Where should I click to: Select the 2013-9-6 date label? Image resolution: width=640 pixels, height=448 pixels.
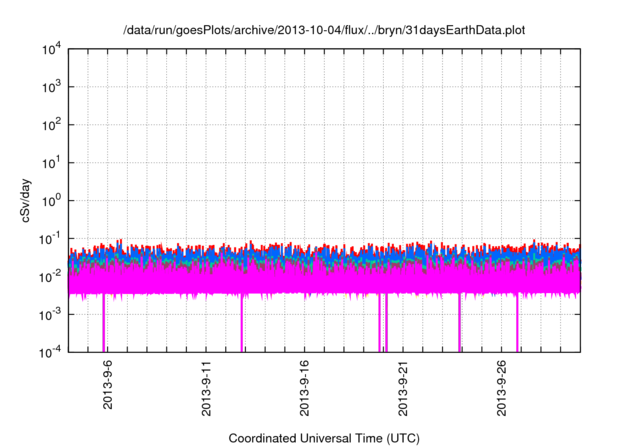click(107, 384)
